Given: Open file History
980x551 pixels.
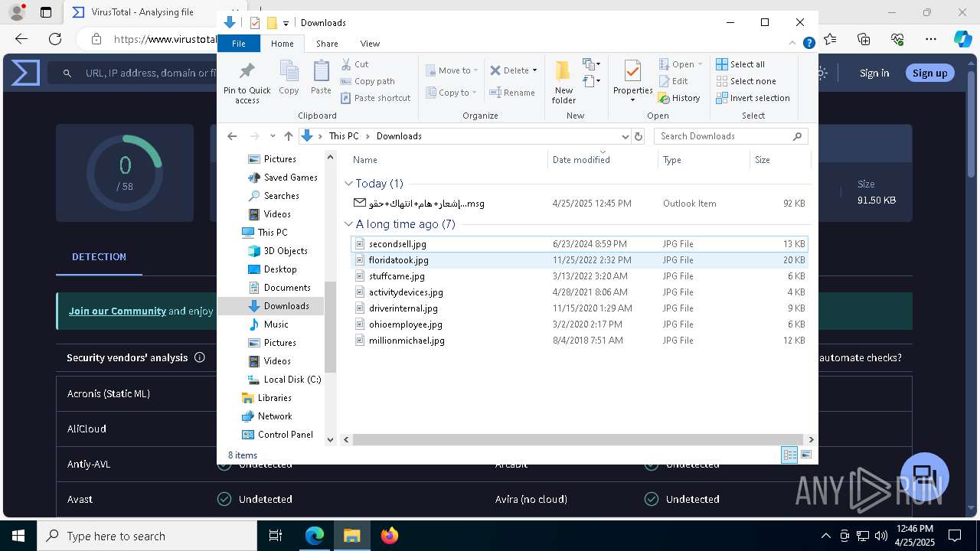Looking at the screenshot, I should point(679,98).
